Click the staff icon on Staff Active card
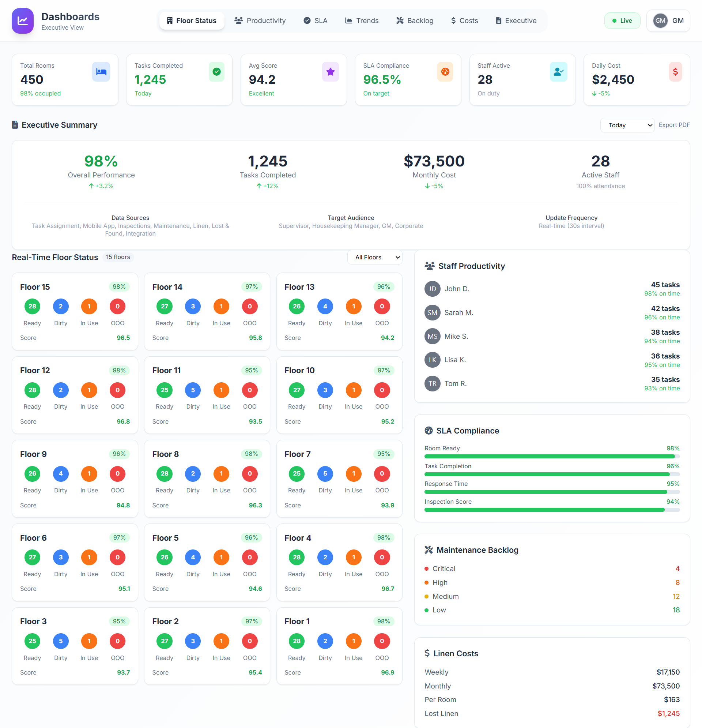 click(x=559, y=72)
